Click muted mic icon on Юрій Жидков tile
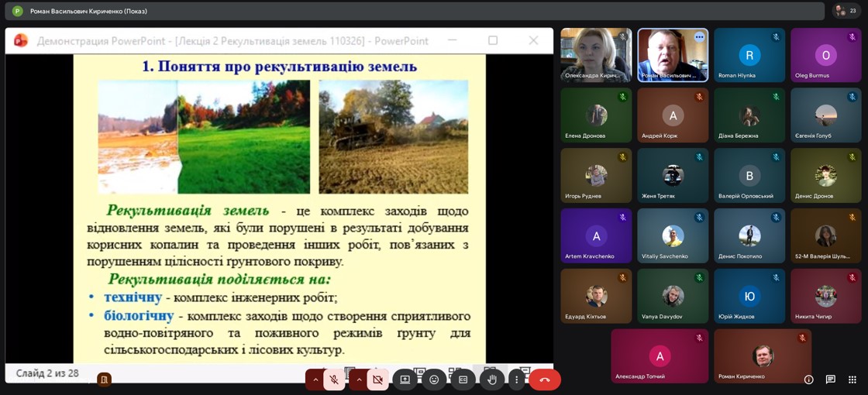Image resolution: width=868 pixels, height=395 pixels. (776, 278)
